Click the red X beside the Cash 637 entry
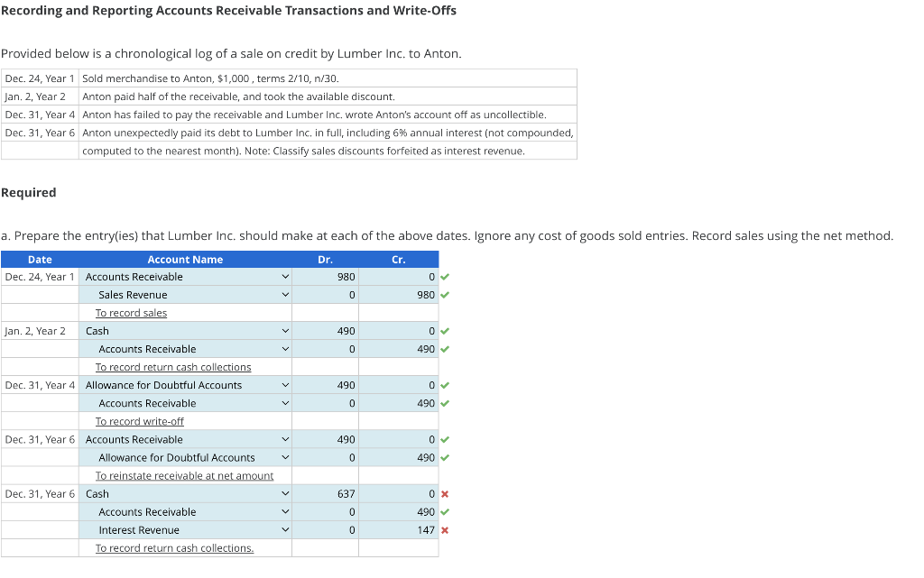 (443, 493)
